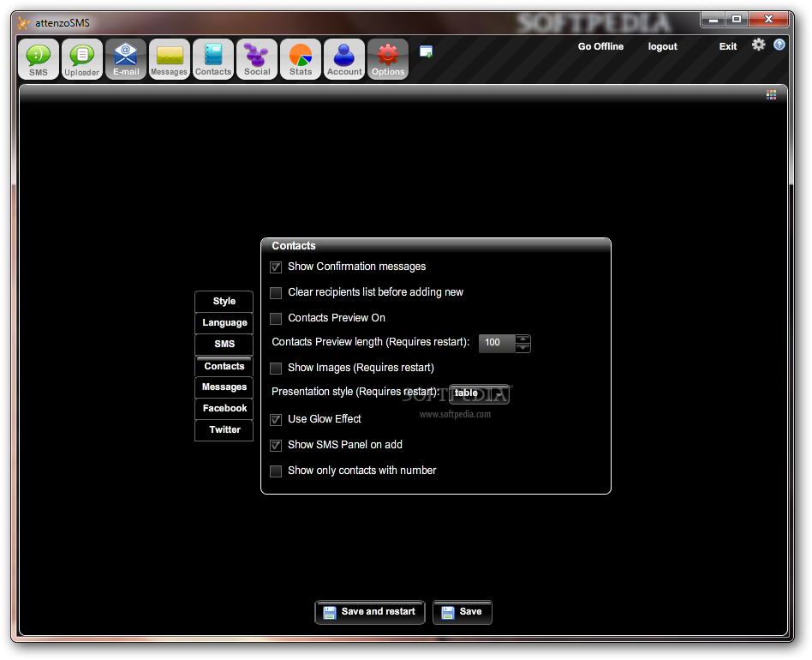Switch to the Language options tab
812x660 pixels.
224,323
